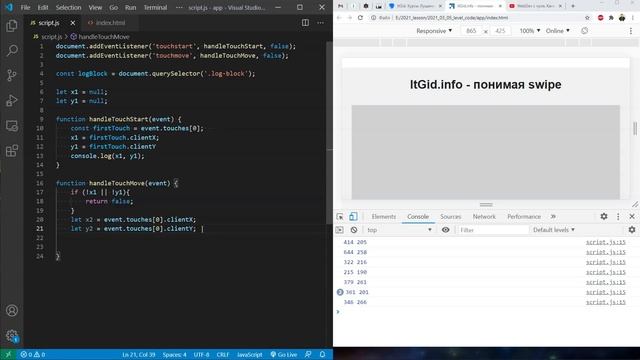The height and width of the screenshot is (360, 640).
Task: Toggle live expression eye icon
Action: (x=446, y=230)
